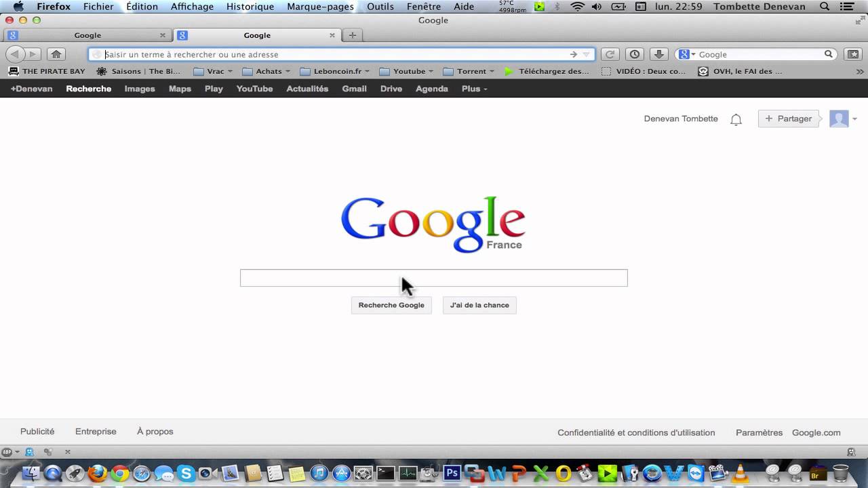Open search engine selector dropdown
Screen dimensions: 868x488
(x=688, y=54)
